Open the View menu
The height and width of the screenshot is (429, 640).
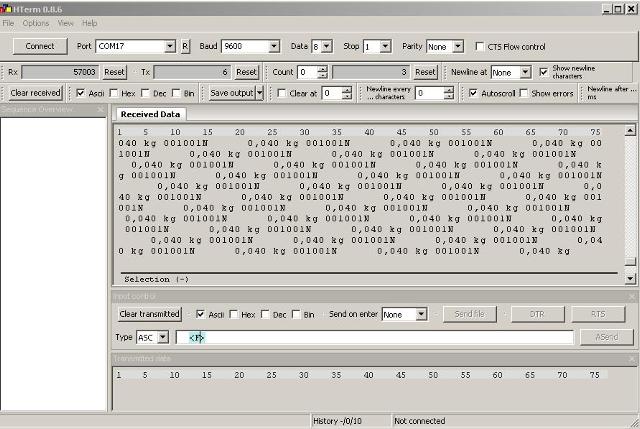[65, 23]
